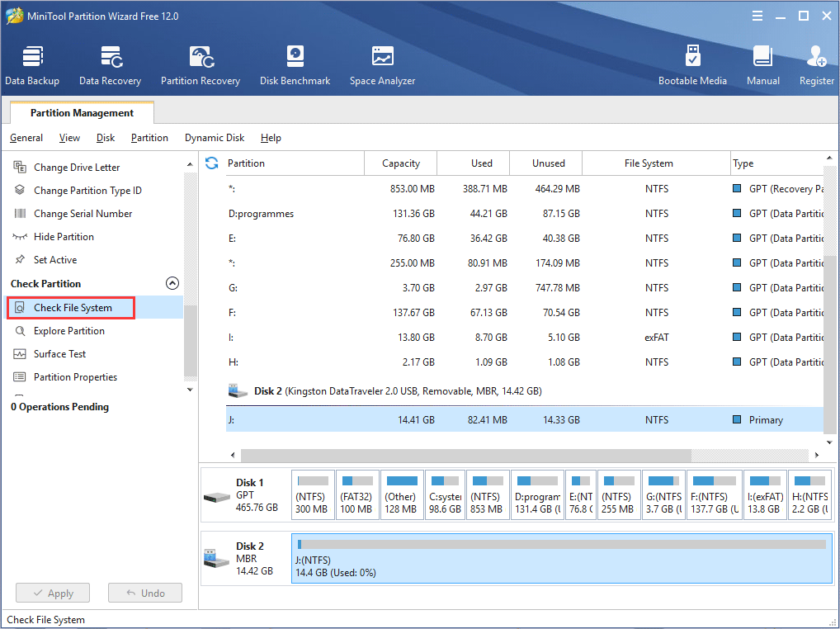Viewport: 840px width, 629px height.
Task: Select the Disk 2 USB drive icon in the disk map
Action: click(x=217, y=559)
